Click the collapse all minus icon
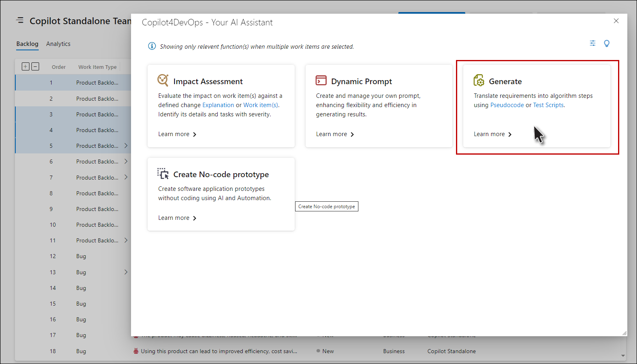The width and height of the screenshot is (637, 364). point(35,66)
